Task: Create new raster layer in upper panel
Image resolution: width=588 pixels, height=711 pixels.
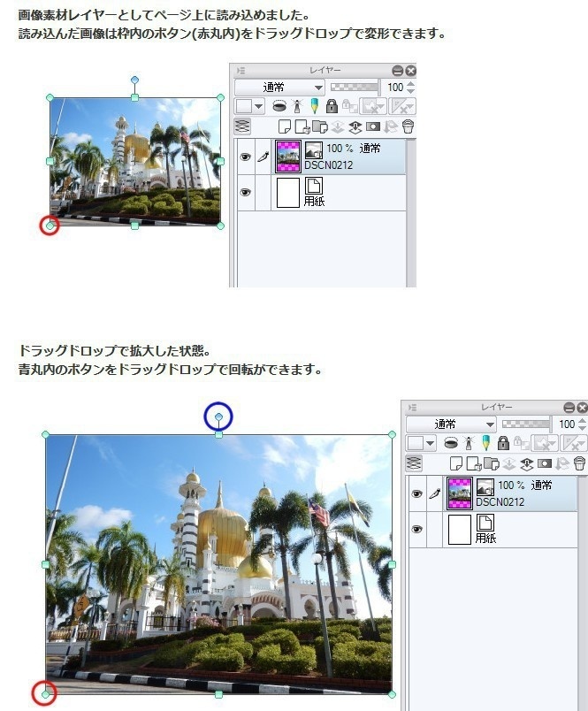Action: [284, 126]
